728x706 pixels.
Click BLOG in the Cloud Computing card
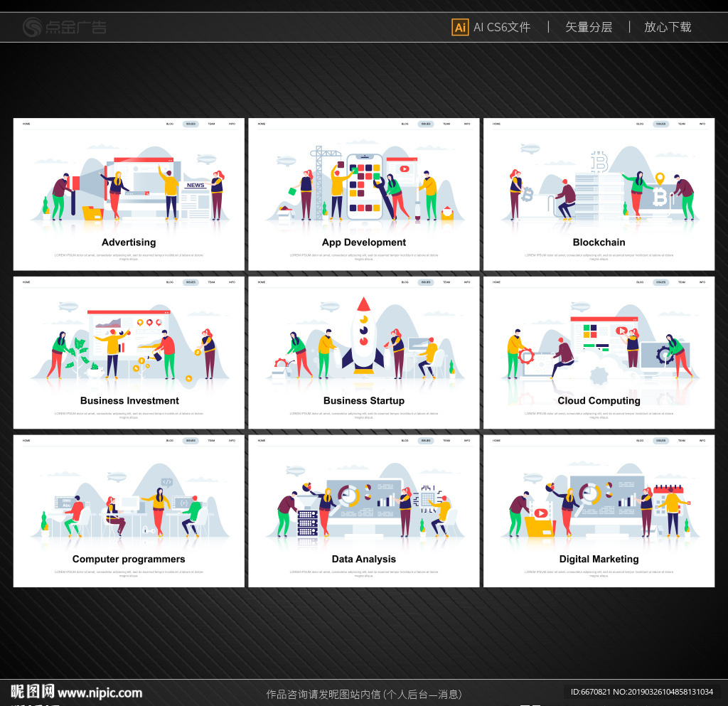point(640,282)
